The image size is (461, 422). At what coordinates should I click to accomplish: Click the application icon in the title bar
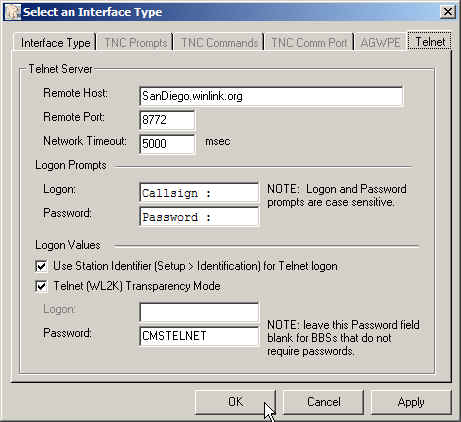tap(13, 12)
